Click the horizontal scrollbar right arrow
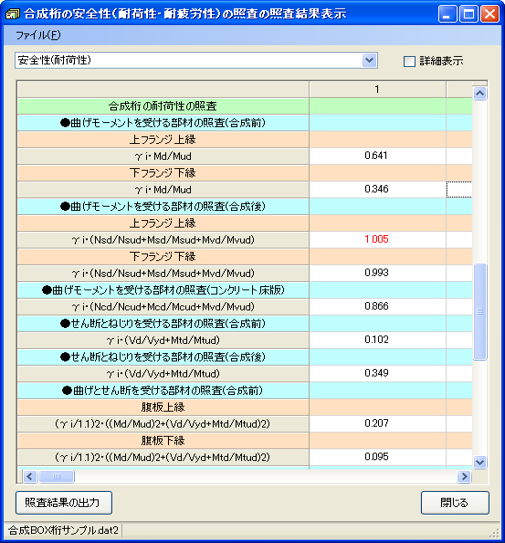The height and width of the screenshot is (543, 505). (464, 477)
